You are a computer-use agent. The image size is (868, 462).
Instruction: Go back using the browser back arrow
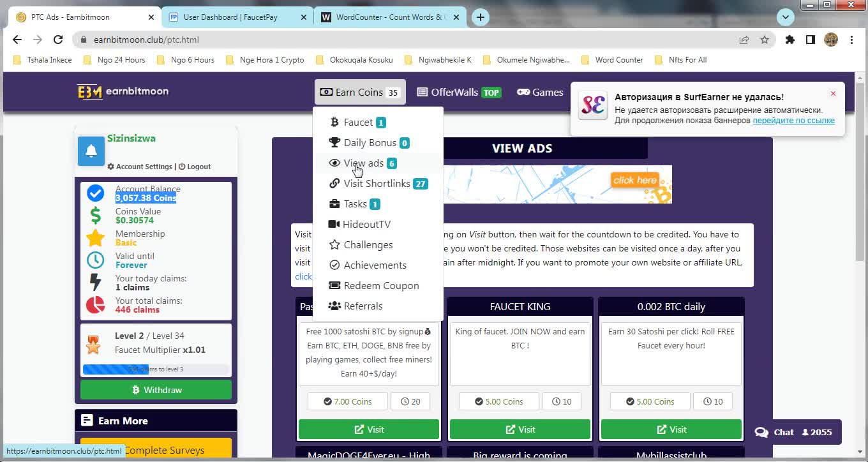[17, 40]
